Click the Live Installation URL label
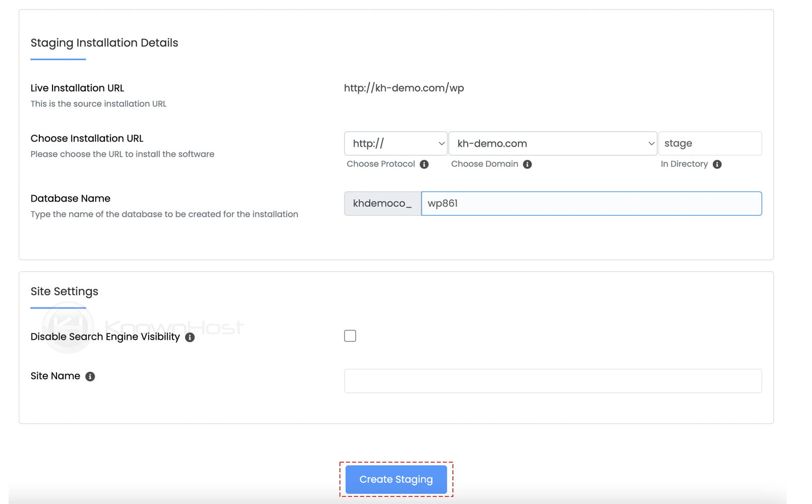The image size is (812, 504). click(x=77, y=88)
